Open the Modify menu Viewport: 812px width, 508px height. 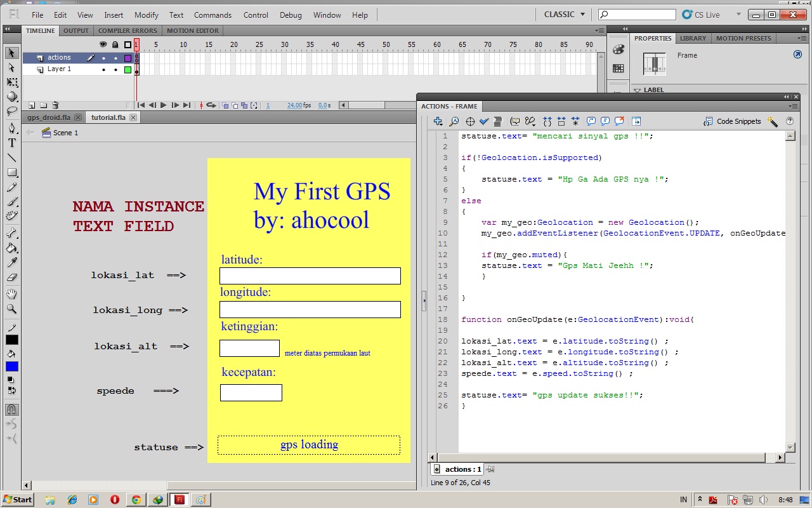pyautogui.click(x=147, y=15)
